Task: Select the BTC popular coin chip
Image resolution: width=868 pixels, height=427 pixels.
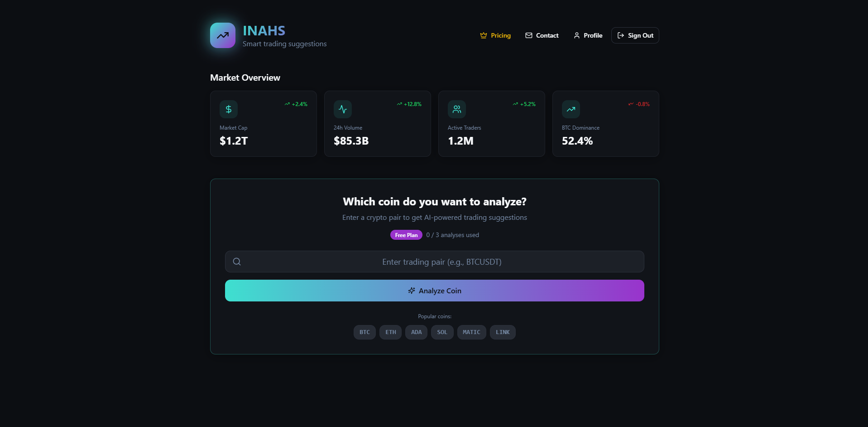Action: [364, 332]
